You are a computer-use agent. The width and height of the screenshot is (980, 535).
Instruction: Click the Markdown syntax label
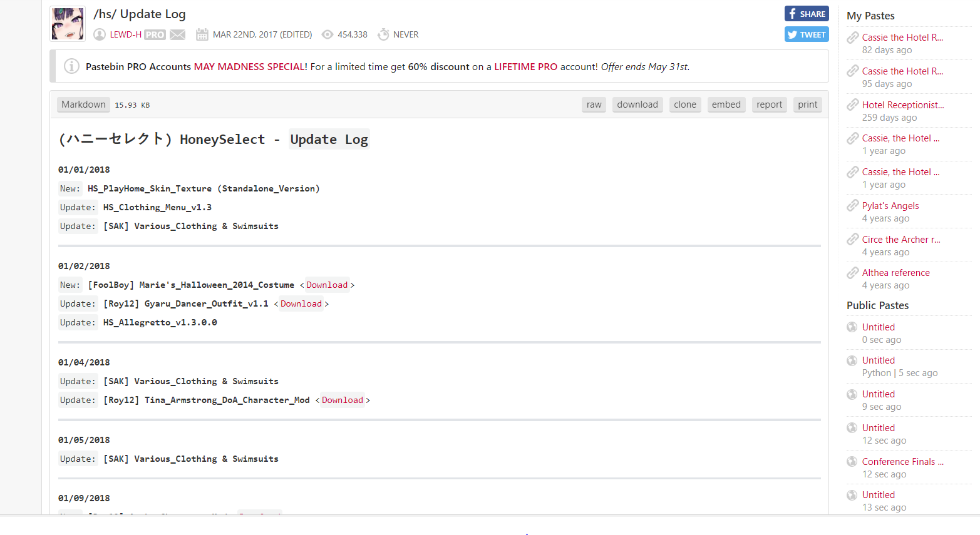point(83,104)
